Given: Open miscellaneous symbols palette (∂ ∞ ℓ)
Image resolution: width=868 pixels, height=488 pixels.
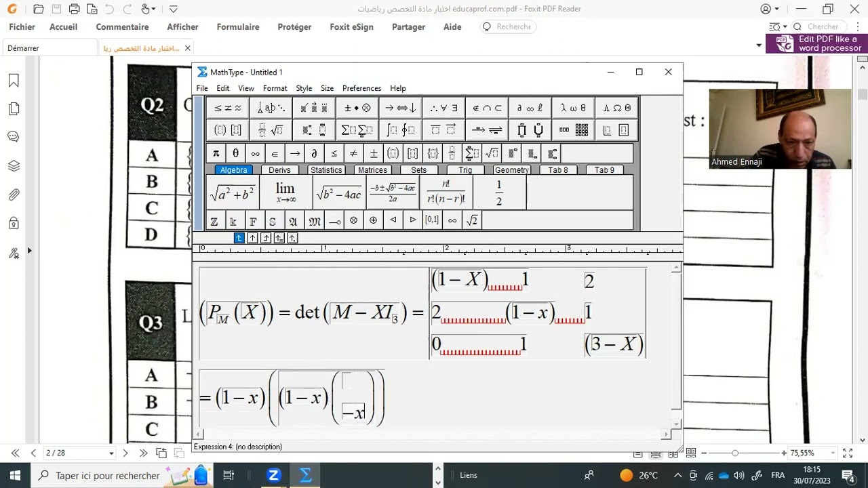Looking at the screenshot, I should [x=530, y=108].
